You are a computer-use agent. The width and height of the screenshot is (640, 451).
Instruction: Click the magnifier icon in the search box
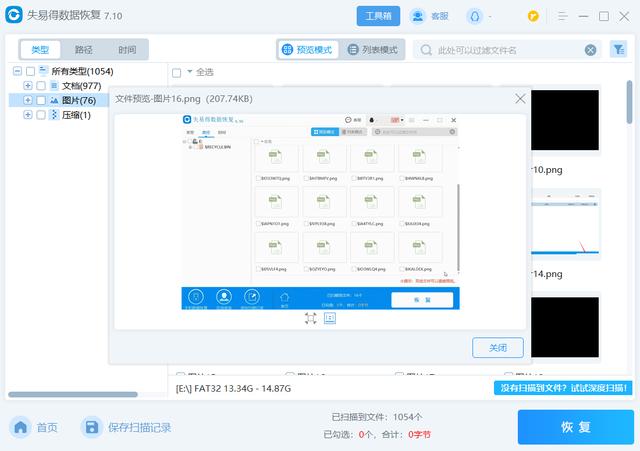[x=426, y=50]
